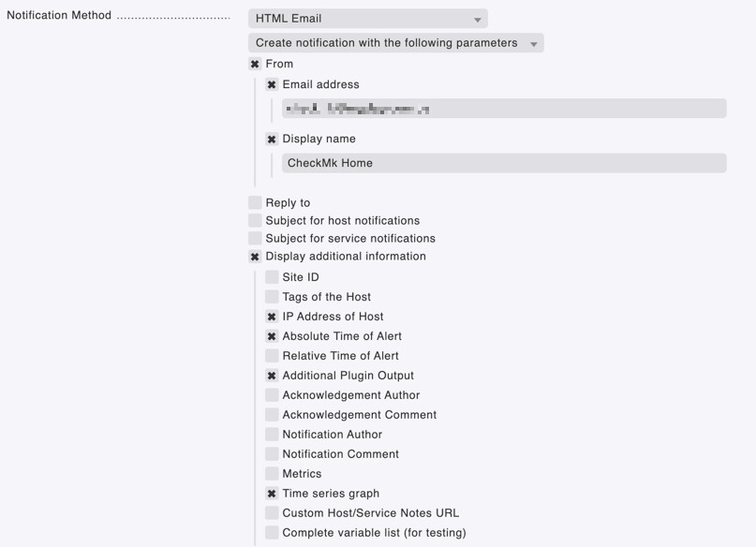
Task: Open the HTML Email notification method dropdown
Action: [365, 18]
